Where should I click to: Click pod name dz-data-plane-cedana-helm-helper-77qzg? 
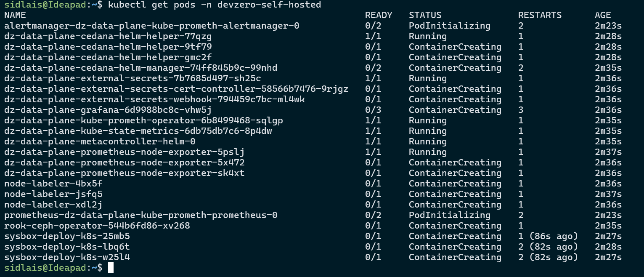[x=108, y=36]
